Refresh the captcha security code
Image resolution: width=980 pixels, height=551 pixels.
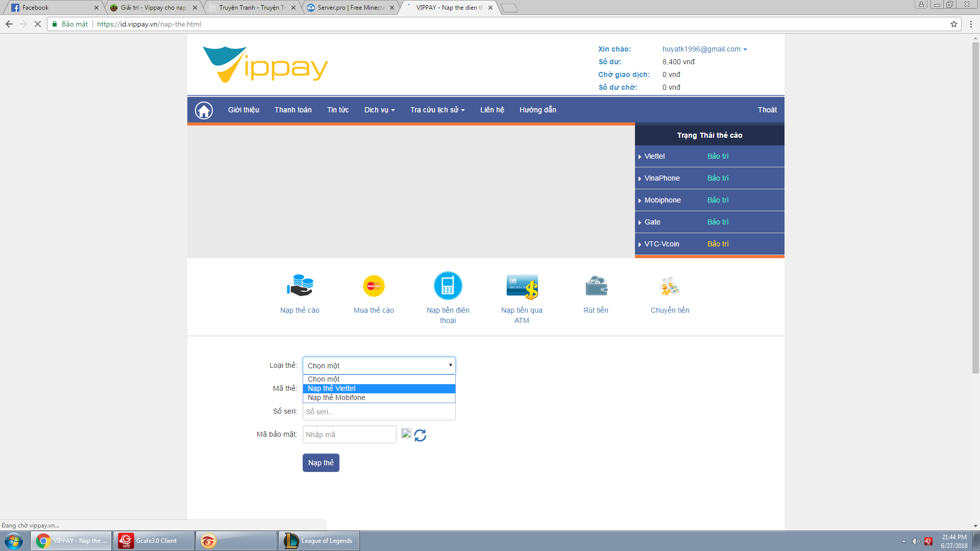[x=420, y=435]
